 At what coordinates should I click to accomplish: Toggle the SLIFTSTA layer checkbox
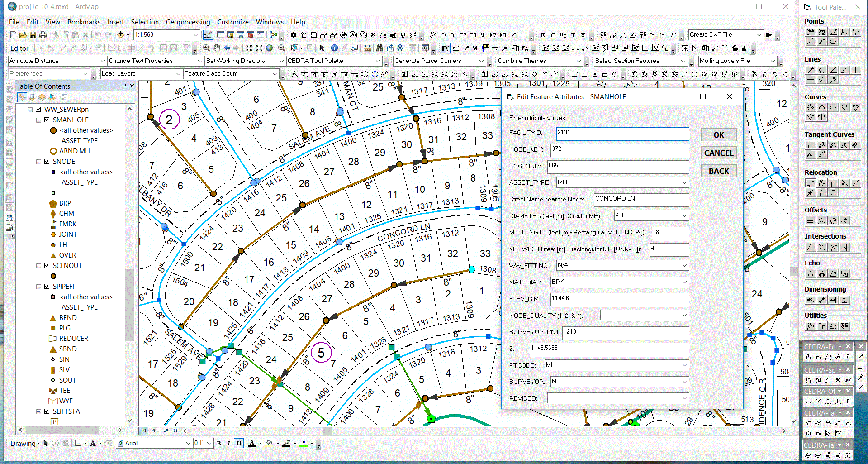(47, 411)
